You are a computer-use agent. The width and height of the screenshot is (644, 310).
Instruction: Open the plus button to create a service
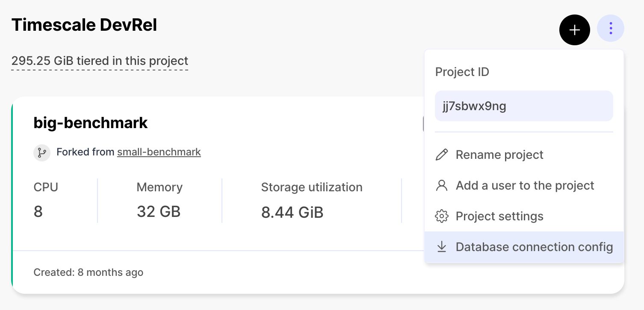(x=574, y=30)
